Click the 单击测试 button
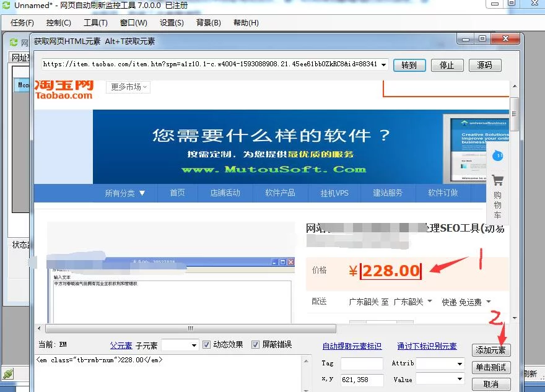 tap(490, 367)
